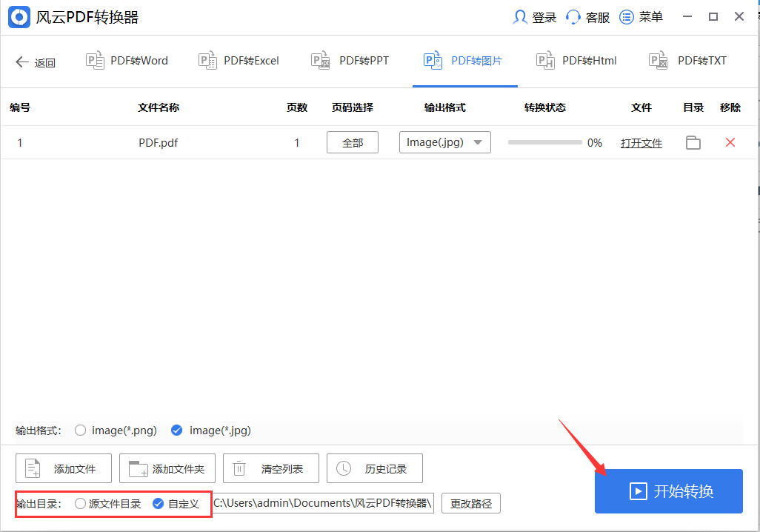Screen dimensions: 760x532
Task: Select the PDF转Word conversion icon
Action: [x=96, y=60]
